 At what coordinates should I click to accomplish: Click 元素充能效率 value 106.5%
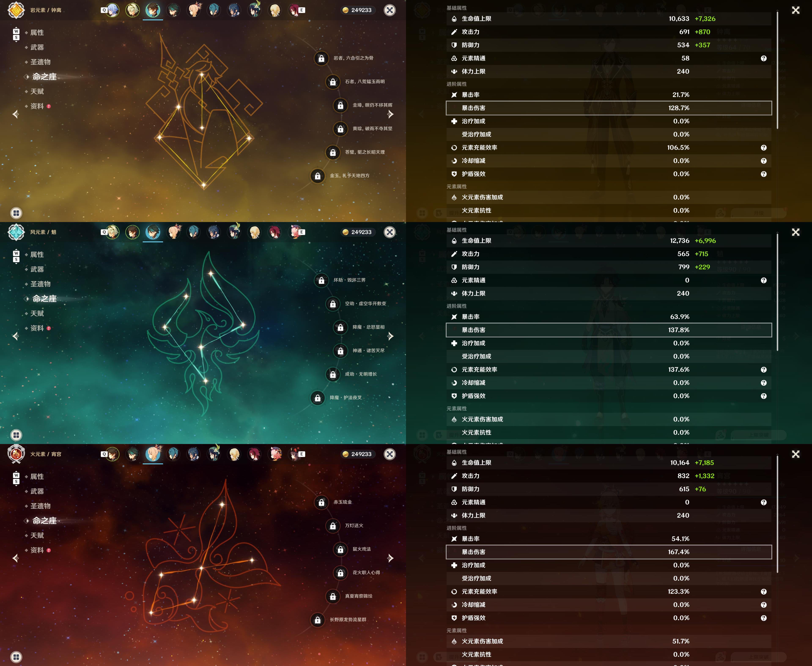(678, 148)
